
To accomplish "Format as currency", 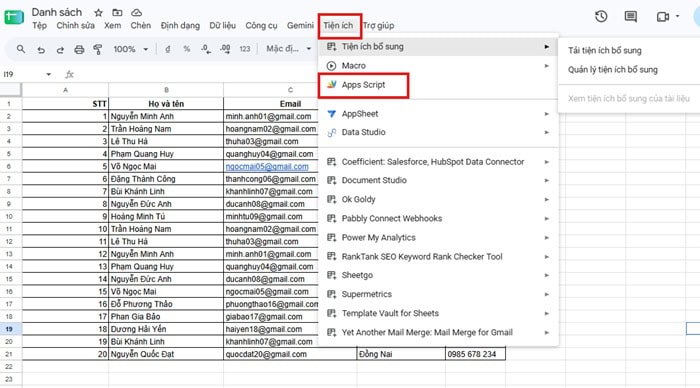I will coord(168,49).
